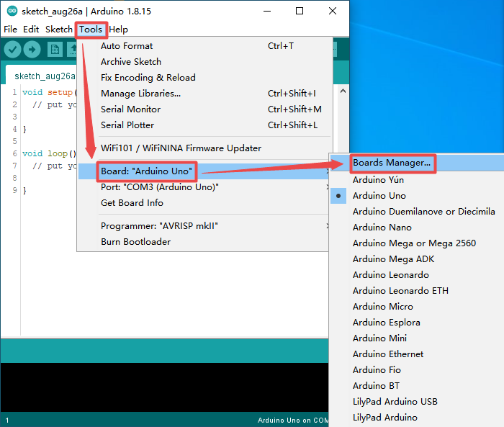The image size is (504, 427).
Task: Select the sketch_aug26a editor tab
Action: (x=45, y=76)
